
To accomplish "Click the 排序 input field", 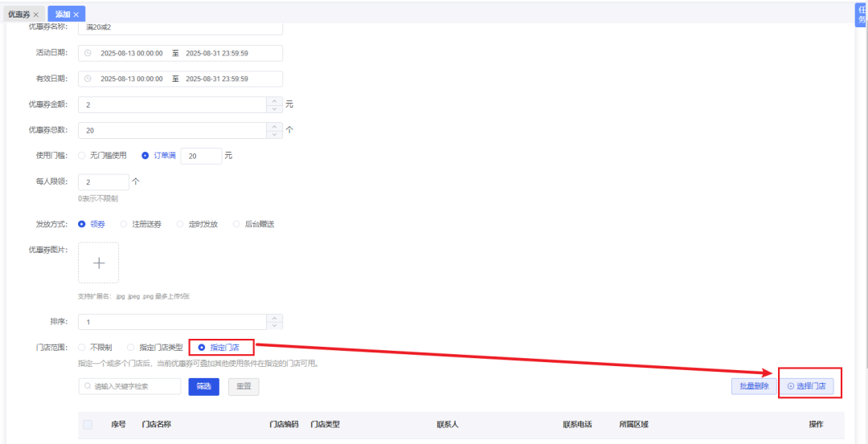I will [173, 322].
